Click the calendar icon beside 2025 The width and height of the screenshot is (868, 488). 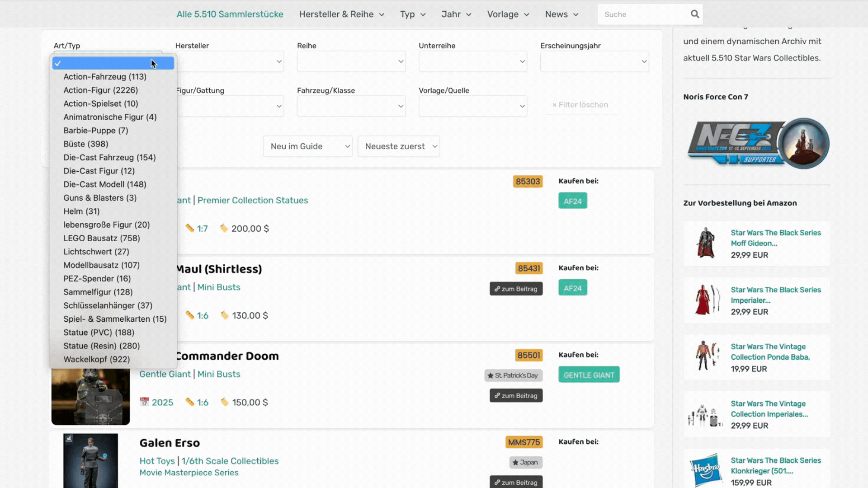(x=144, y=402)
